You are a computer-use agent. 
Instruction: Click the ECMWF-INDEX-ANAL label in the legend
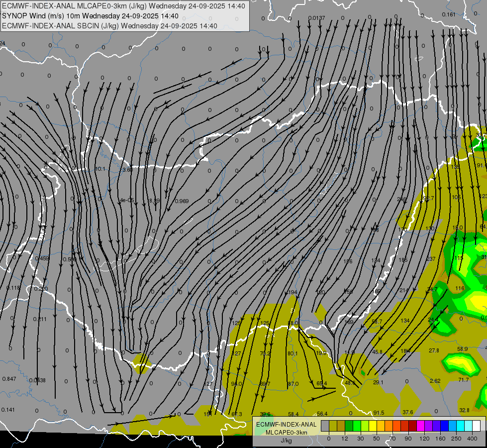pos(286,425)
